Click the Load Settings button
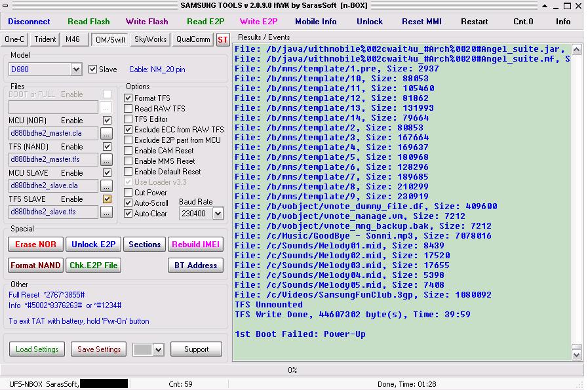 [x=37, y=349]
